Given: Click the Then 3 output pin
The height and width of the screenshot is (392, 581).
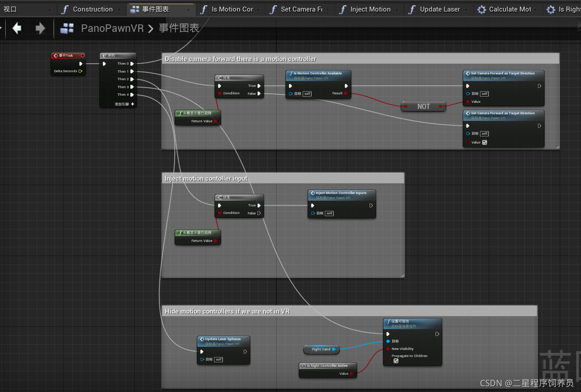Looking at the screenshot, I should (132, 87).
